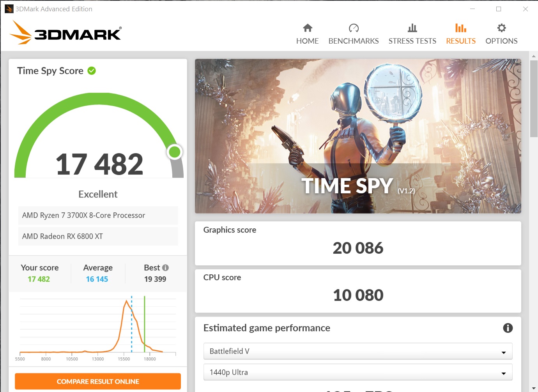538x392 pixels.
Task: Click the score gauge green knob
Action: [175, 152]
